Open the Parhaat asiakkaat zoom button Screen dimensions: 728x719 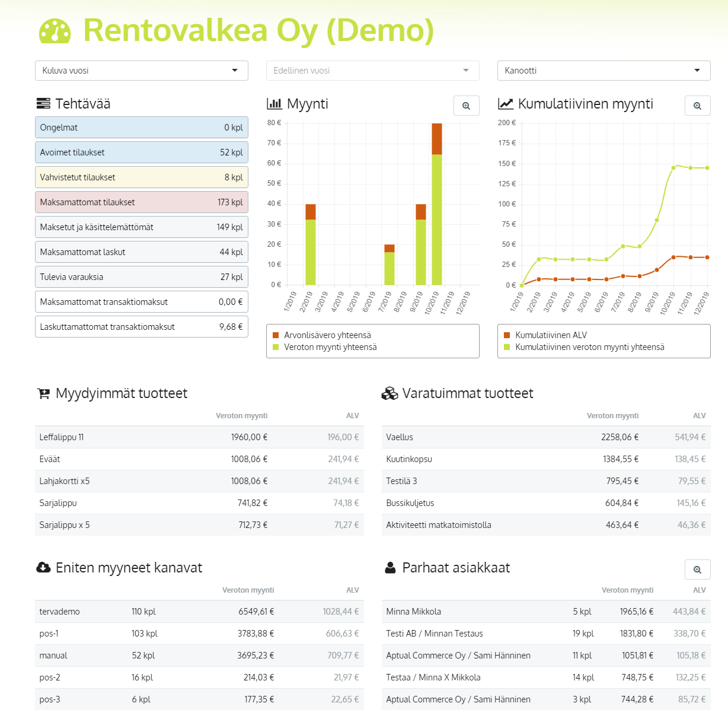point(697,570)
